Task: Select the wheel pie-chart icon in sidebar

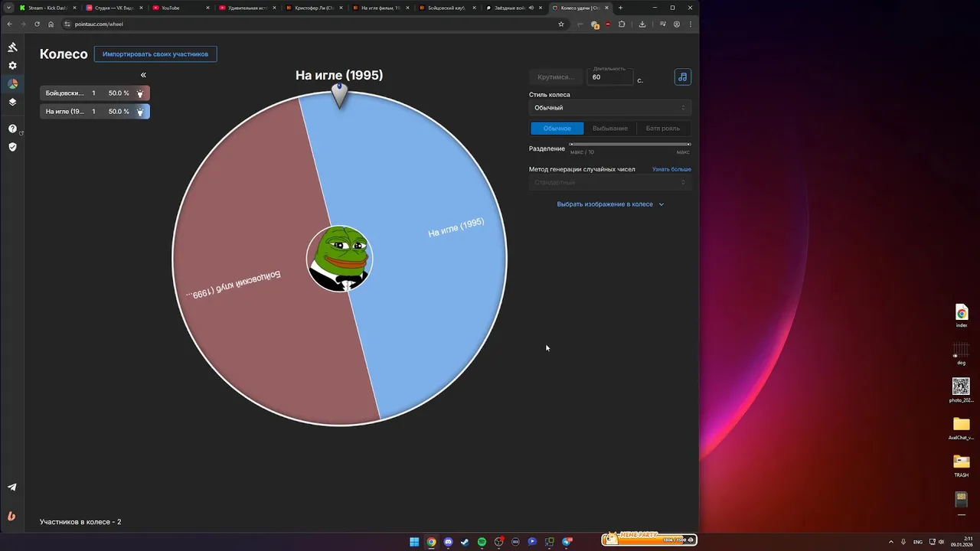Action: (x=12, y=83)
